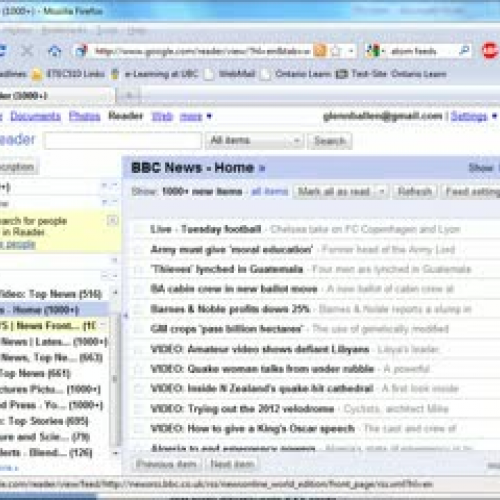Image resolution: width=500 pixels, height=500 pixels.
Task: Star the 'Quake woman talks from under rubble' item
Action: (x=138, y=369)
